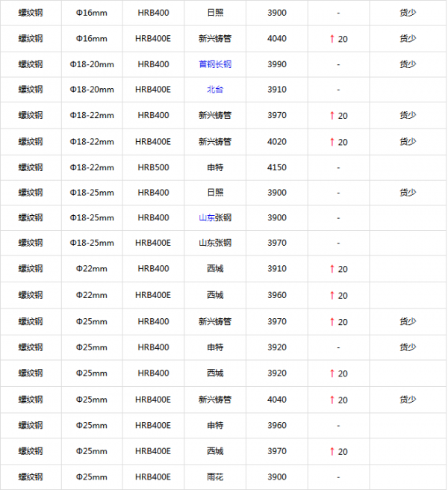Image resolution: width=448 pixels, height=490 pixels.
Task: Select the 3960 price in the Φ25mm 申特 row
Action: click(x=277, y=425)
